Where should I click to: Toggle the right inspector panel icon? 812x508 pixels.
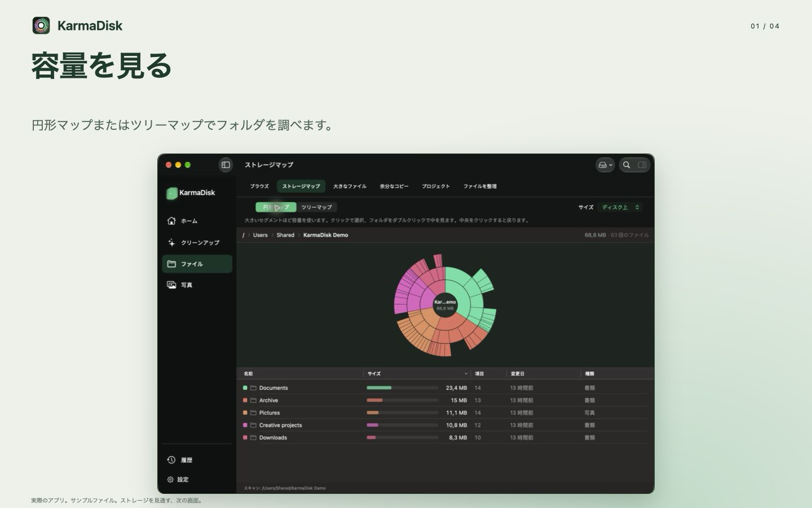pos(642,165)
